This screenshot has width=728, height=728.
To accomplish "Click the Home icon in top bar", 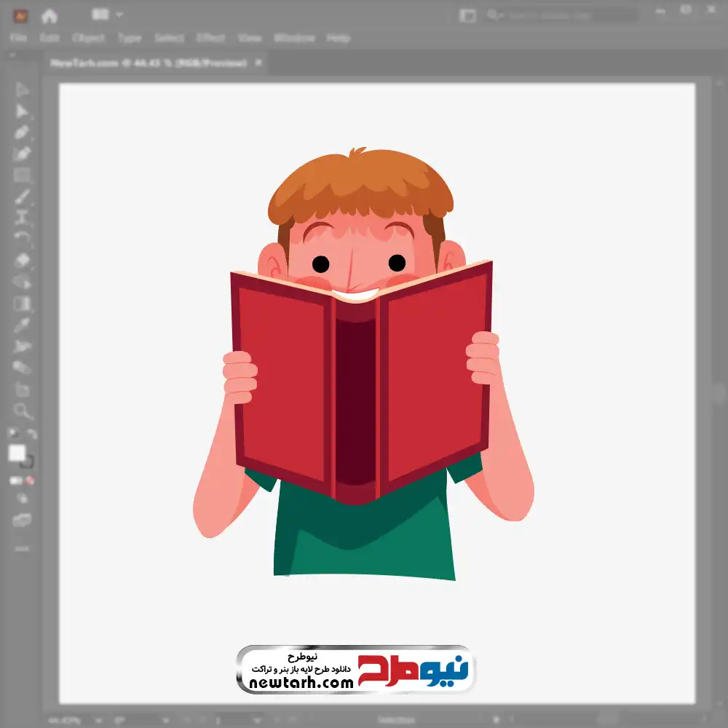I will (50, 15).
